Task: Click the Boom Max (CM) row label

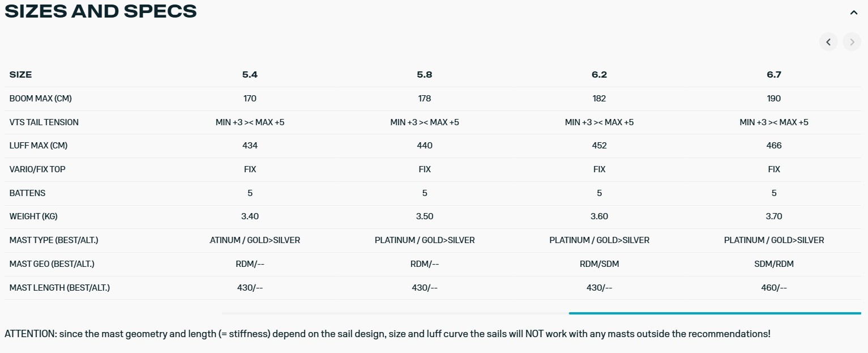Action: coord(41,99)
